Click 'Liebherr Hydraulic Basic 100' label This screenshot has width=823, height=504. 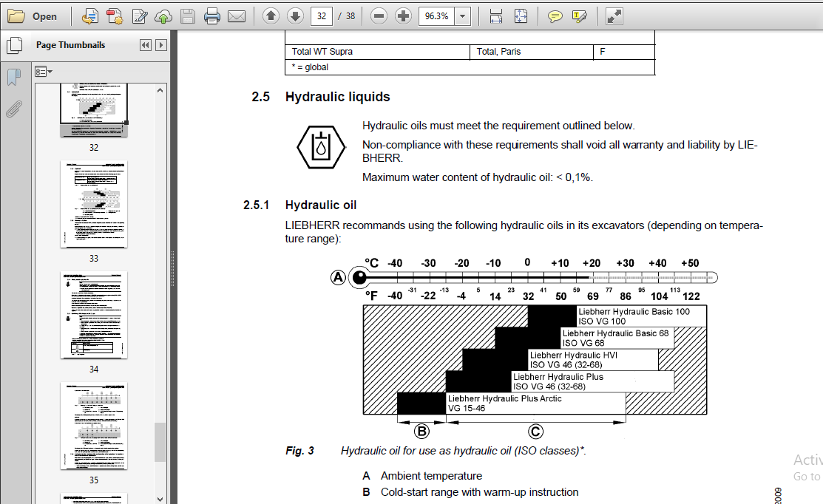coord(634,312)
